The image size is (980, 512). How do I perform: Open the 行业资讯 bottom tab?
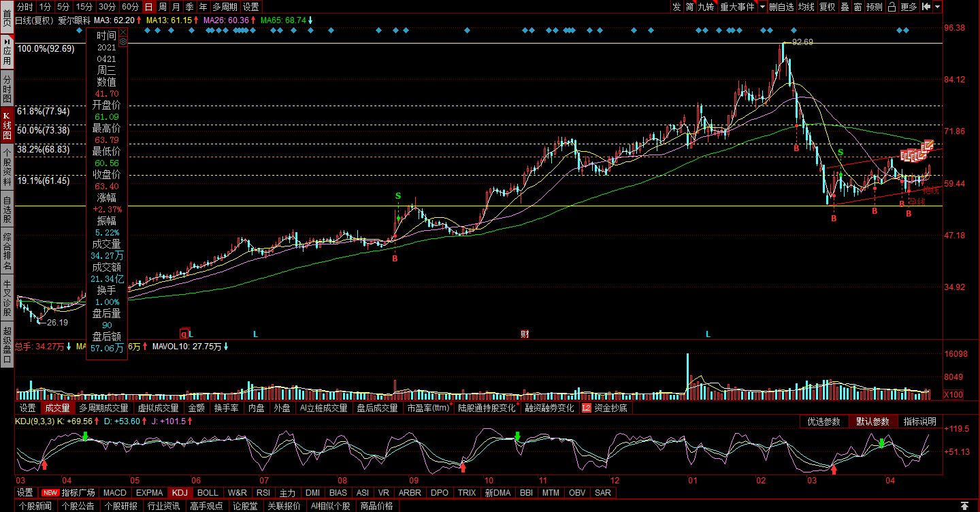pos(164,506)
